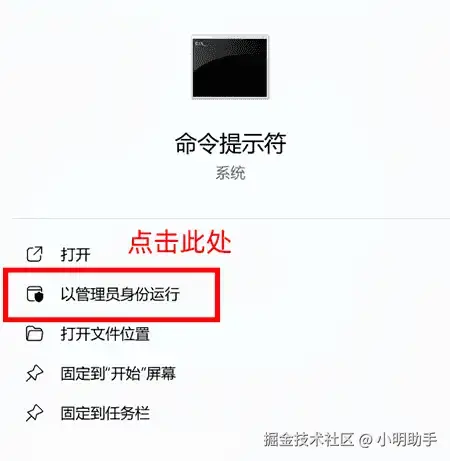This screenshot has width=450, height=461.
Task: Click the folder icon beside 打开文件位置
Action: tap(35, 334)
